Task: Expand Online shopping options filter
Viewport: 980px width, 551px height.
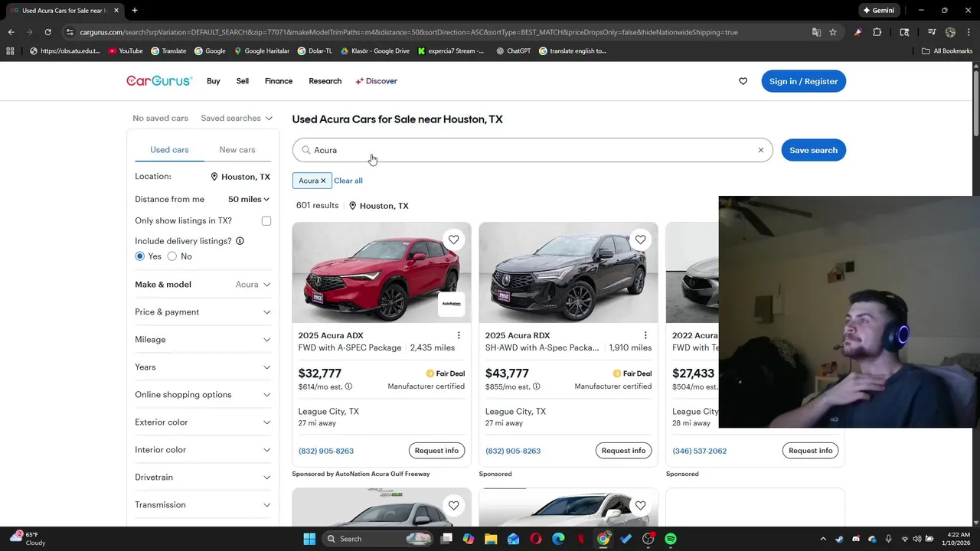Action: [x=203, y=395]
